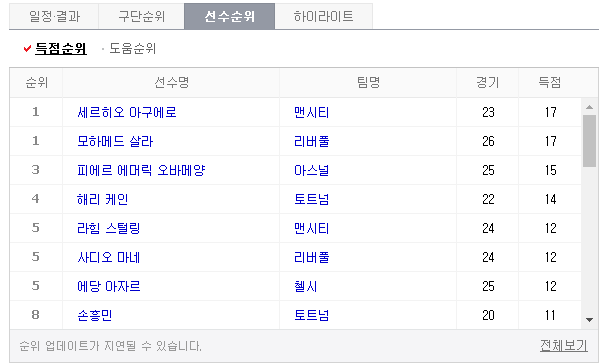Click the scrollbar down arrow
This screenshot has height=363, width=601.
pos(590,320)
